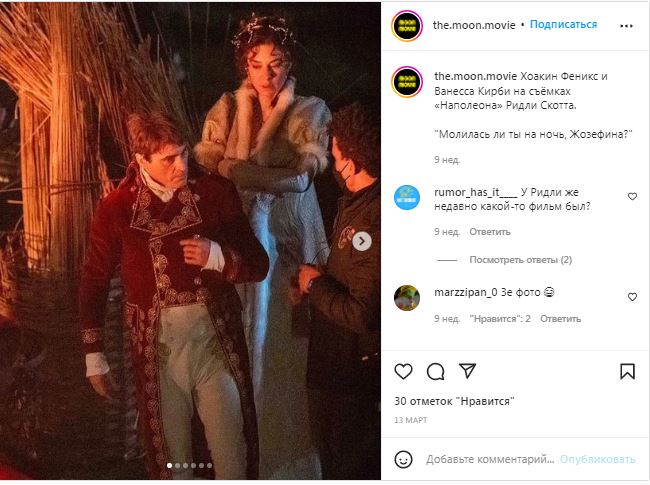
Task: Reply to rumor_has_it___ comment via "Ответить"
Action: [x=490, y=231]
